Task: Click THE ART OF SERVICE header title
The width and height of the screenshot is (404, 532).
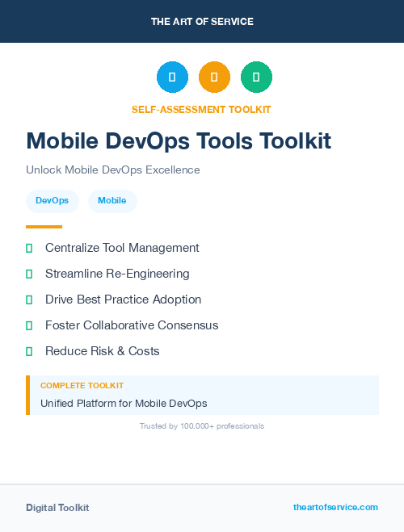Action: [202, 22]
